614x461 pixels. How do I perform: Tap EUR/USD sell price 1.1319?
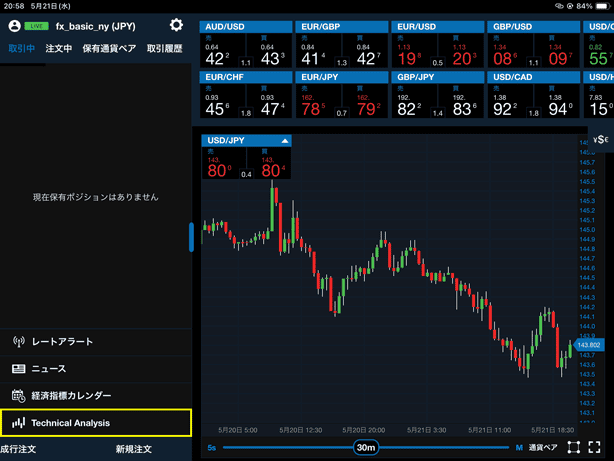point(415,51)
